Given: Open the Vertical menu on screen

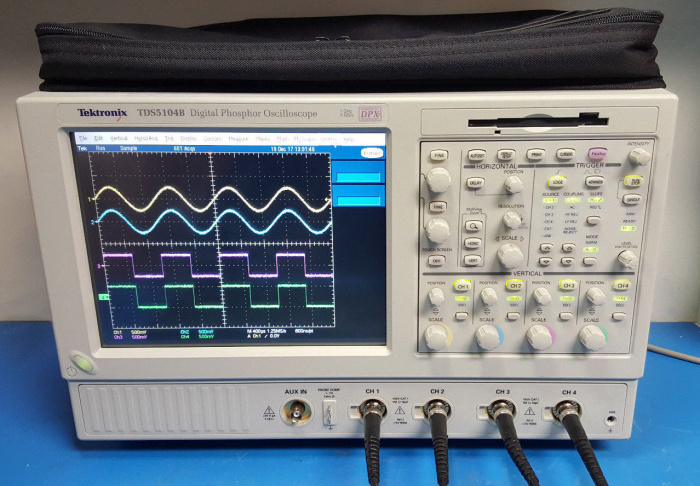Looking at the screenshot, I should [x=118, y=137].
